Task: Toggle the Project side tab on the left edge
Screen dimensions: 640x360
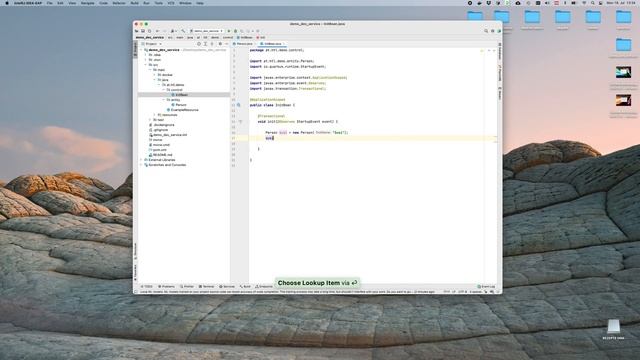Action: tap(136, 49)
